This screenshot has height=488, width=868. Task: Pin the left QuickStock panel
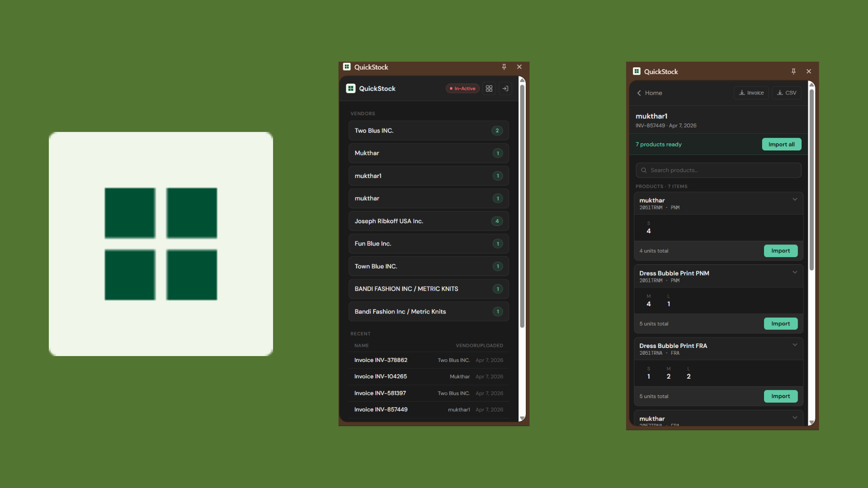pos(504,67)
